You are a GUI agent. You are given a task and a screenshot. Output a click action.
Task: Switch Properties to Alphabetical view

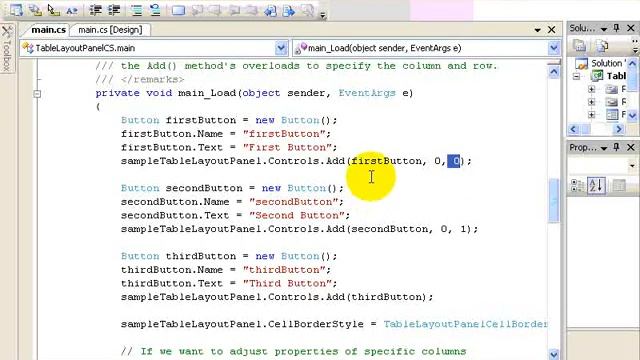pos(596,186)
